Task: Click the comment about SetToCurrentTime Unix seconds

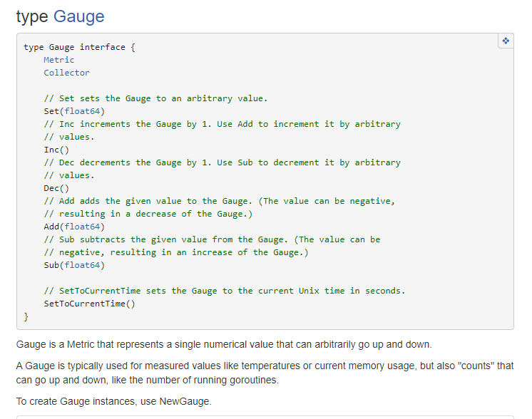Action: 225,291
